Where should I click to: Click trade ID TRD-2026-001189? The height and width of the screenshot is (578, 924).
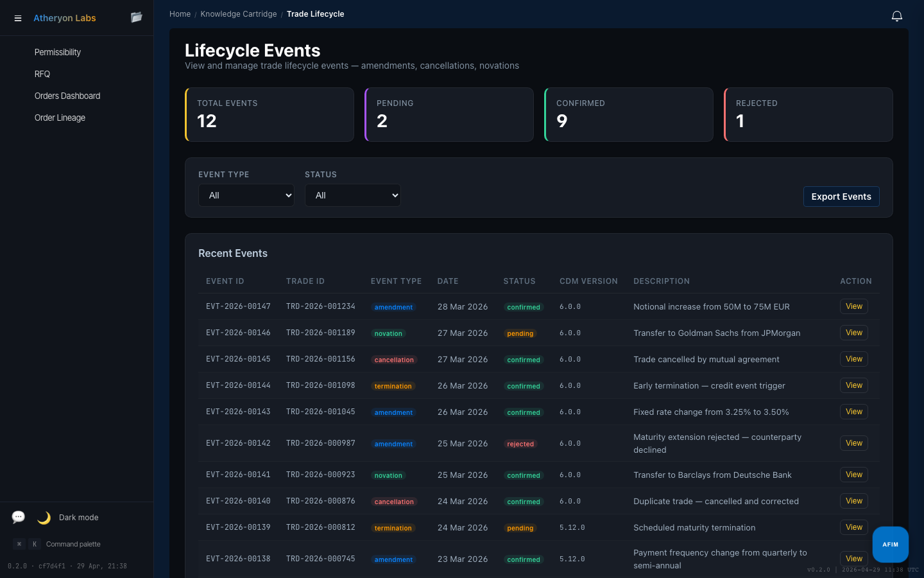(x=321, y=333)
